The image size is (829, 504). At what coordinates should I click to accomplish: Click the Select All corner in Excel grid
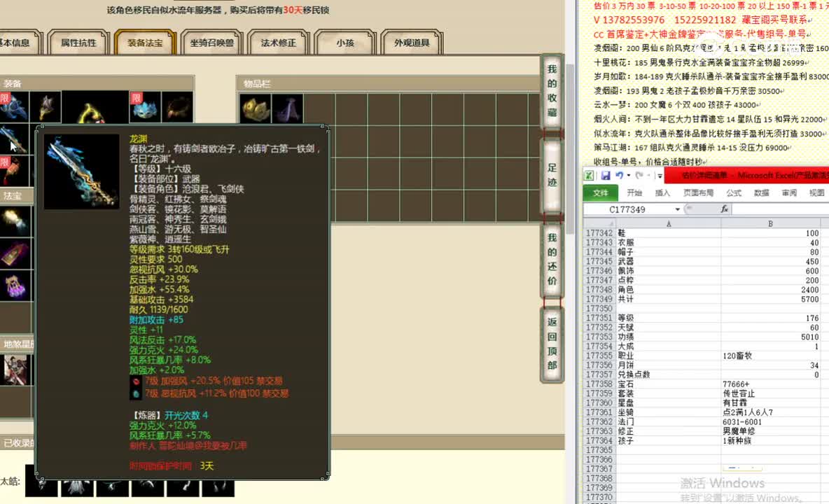point(599,224)
